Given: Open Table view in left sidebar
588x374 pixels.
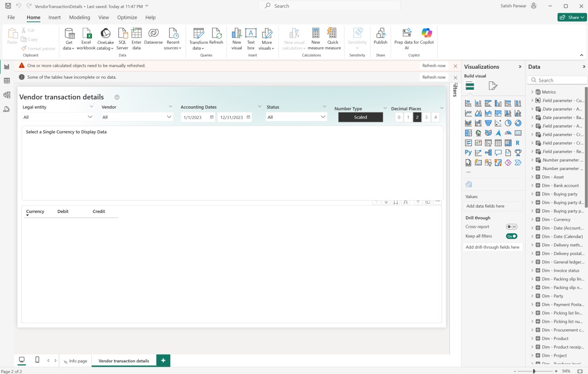Looking at the screenshot, I should [x=7, y=81].
